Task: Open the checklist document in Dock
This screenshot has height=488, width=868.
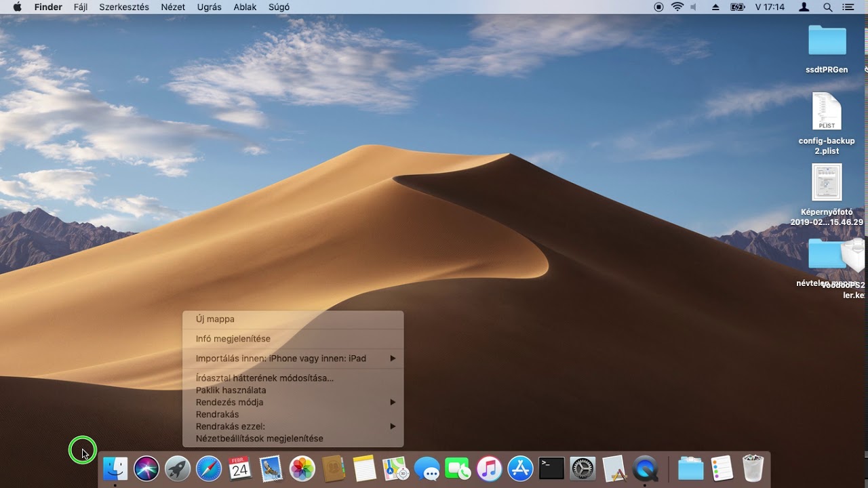Action: pos(722,468)
